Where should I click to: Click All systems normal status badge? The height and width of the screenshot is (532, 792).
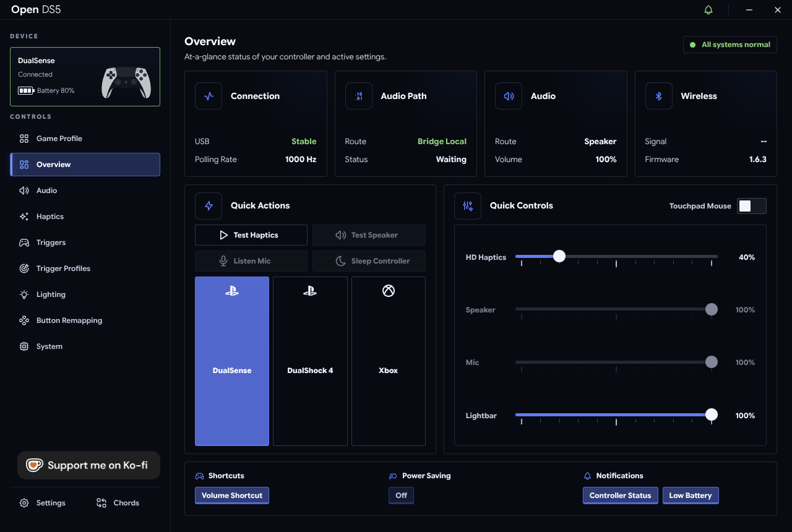[730, 45]
